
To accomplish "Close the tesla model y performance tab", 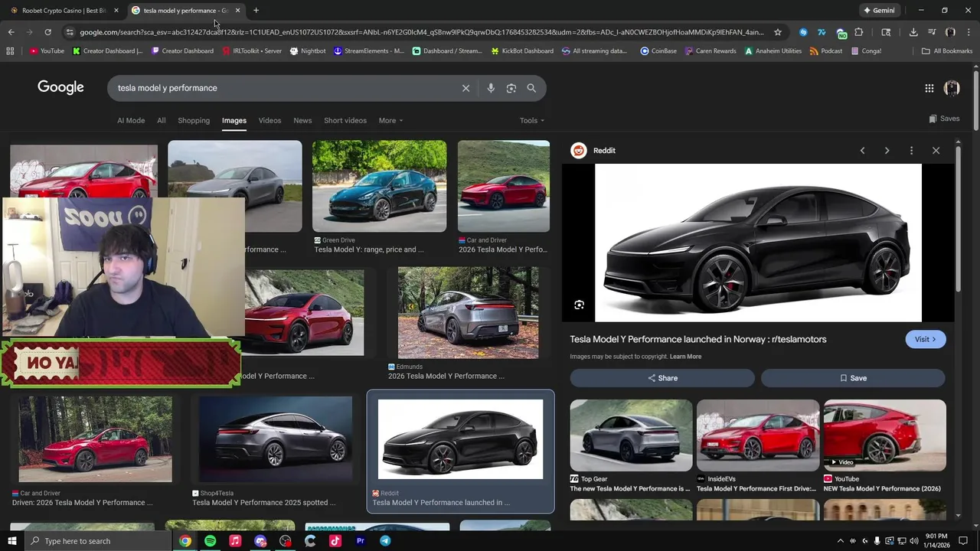I will click(237, 10).
